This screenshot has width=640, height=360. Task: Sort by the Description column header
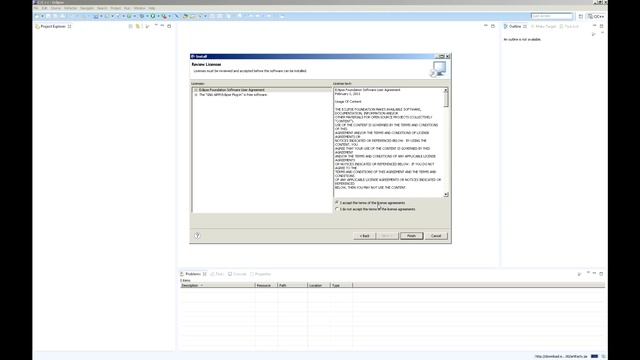(218, 285)
